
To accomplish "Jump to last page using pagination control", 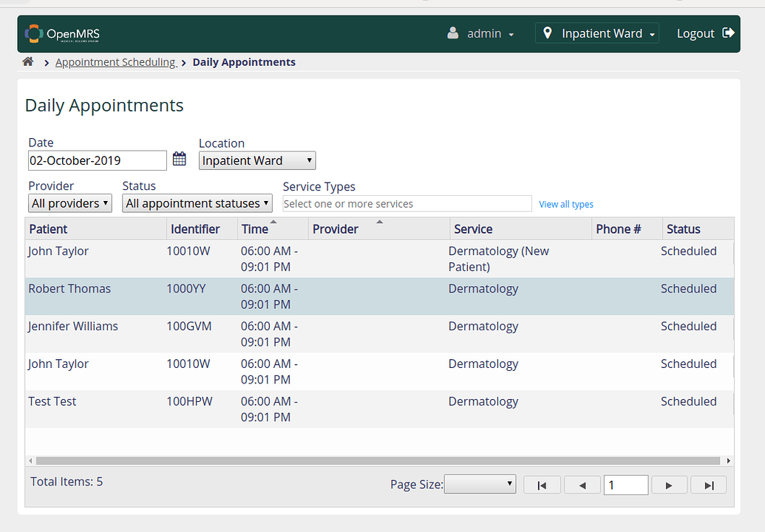I will coord(708,484).
